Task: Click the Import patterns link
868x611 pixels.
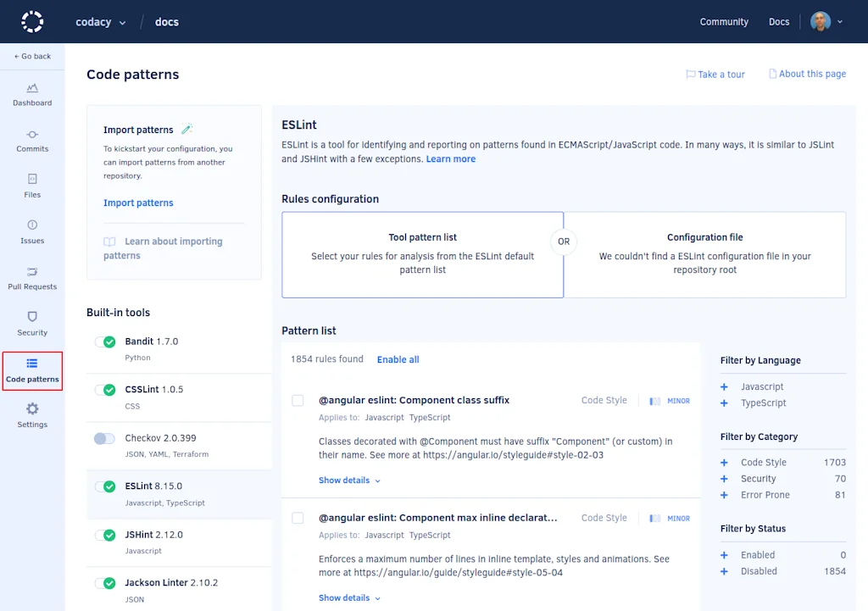Action: click(x=138, y=203)
